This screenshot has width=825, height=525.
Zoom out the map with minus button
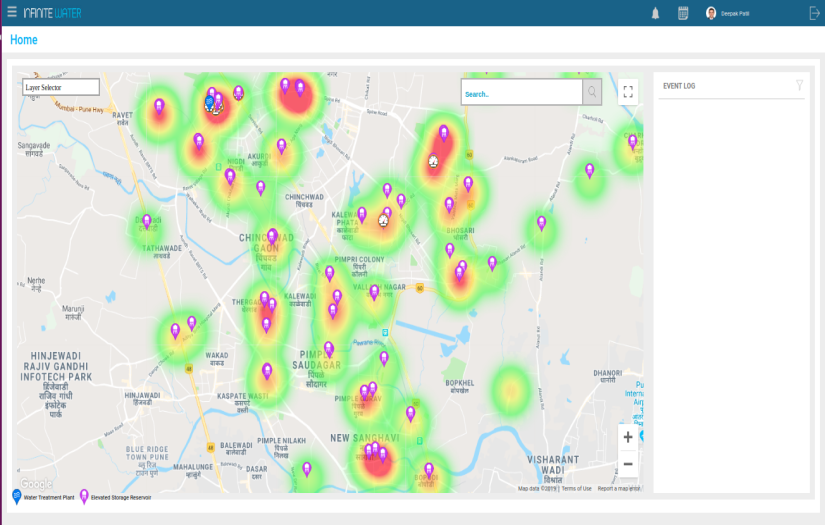click(628, 464)
